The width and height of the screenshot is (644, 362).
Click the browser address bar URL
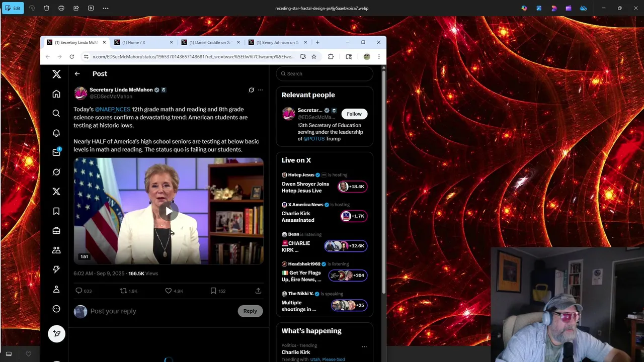(193, 57)
